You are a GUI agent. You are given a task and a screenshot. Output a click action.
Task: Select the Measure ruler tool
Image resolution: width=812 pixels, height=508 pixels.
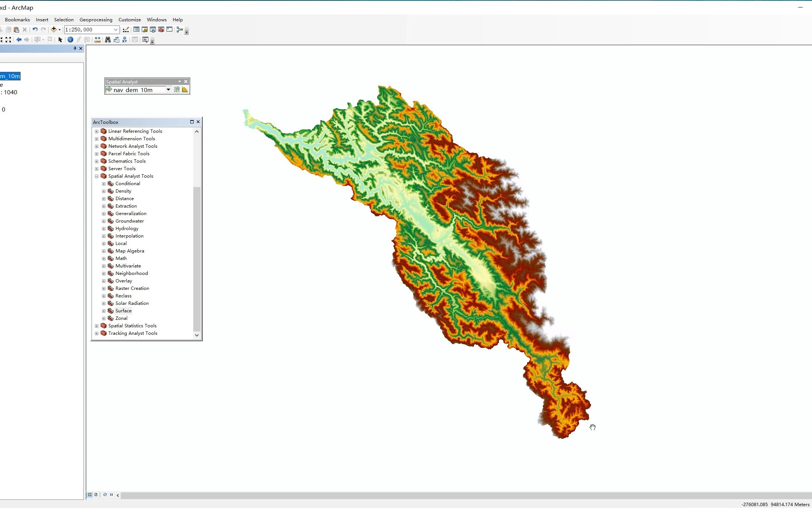(x=97, y=40)
